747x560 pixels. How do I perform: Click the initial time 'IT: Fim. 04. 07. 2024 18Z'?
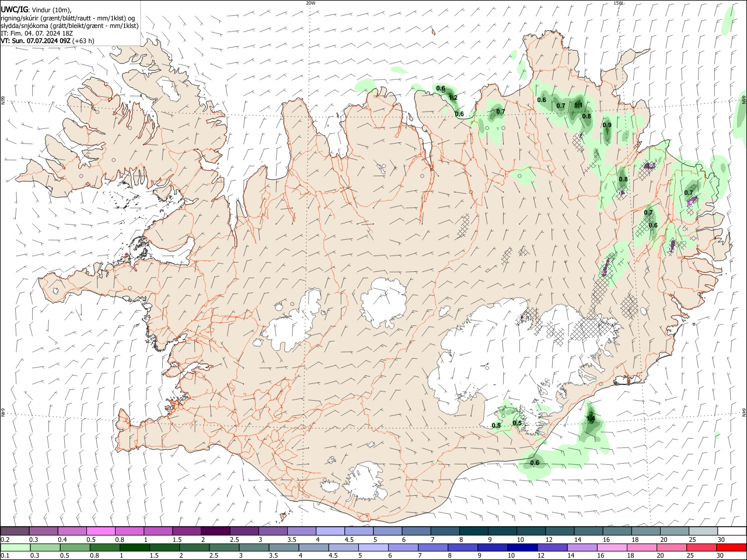point(36,33)
